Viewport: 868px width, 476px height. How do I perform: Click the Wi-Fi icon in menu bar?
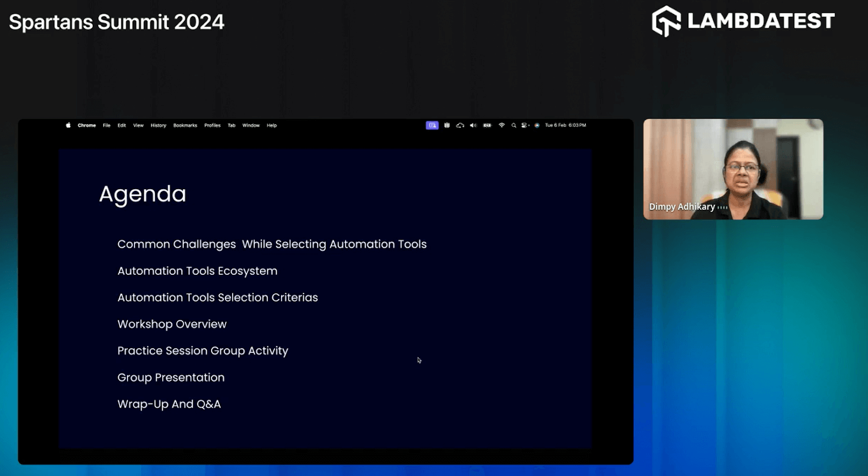(502, 125)
